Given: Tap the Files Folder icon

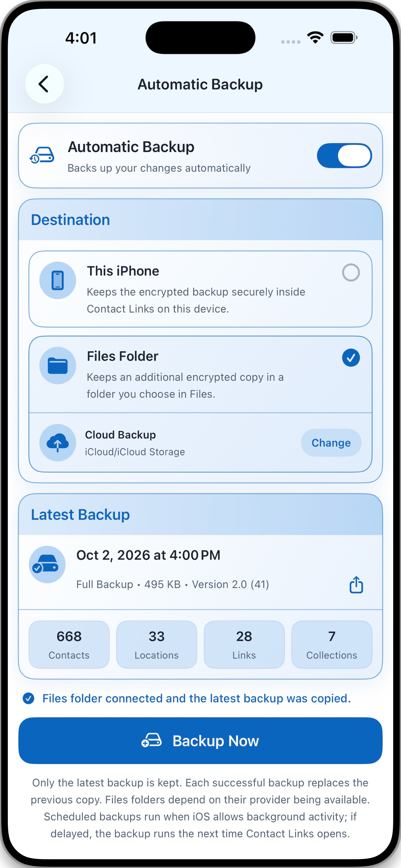Looking at the screenshot, I should [57, 366].
